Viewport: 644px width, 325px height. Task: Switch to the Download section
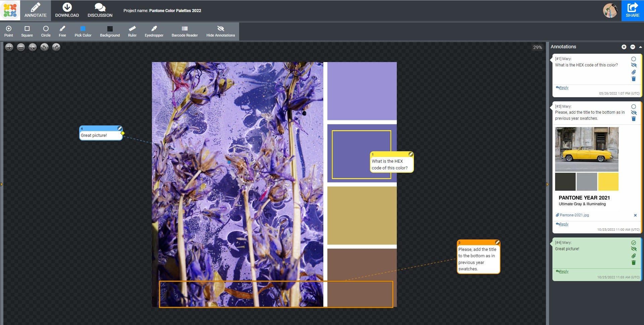67,10
